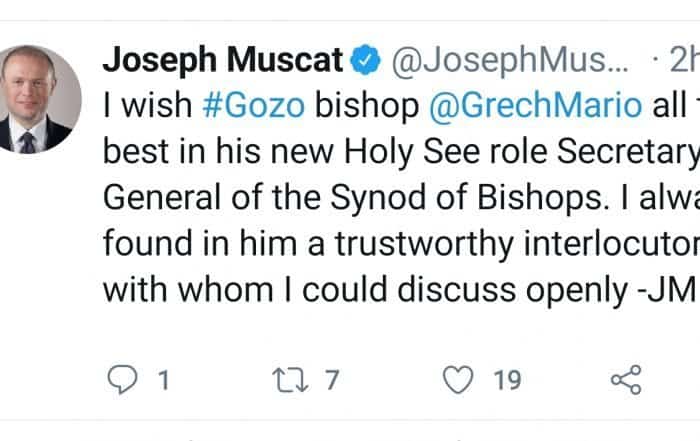This screenshot has height=441, width=700.
Task: Click the retweet count of 7
Action: [332, 380]
